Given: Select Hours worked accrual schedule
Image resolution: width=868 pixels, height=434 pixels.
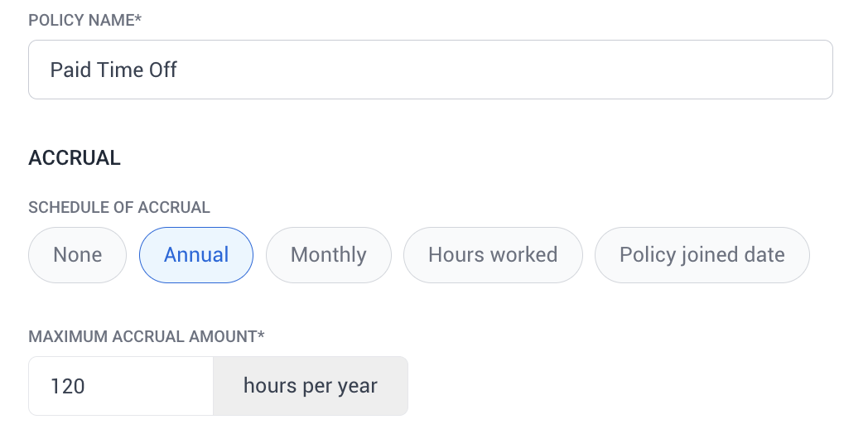Looking at the screenshot, I should (493, 255).
